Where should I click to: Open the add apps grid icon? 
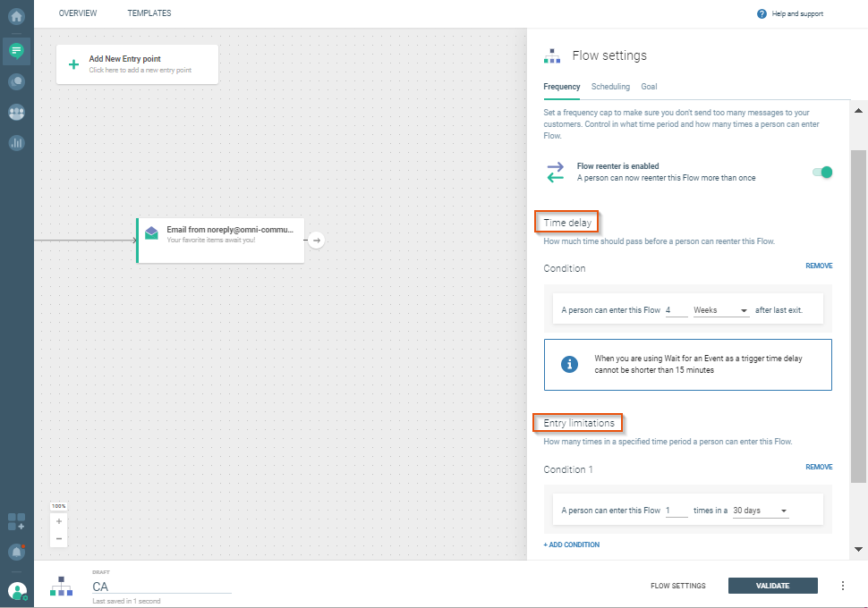(x=16, y=521)
